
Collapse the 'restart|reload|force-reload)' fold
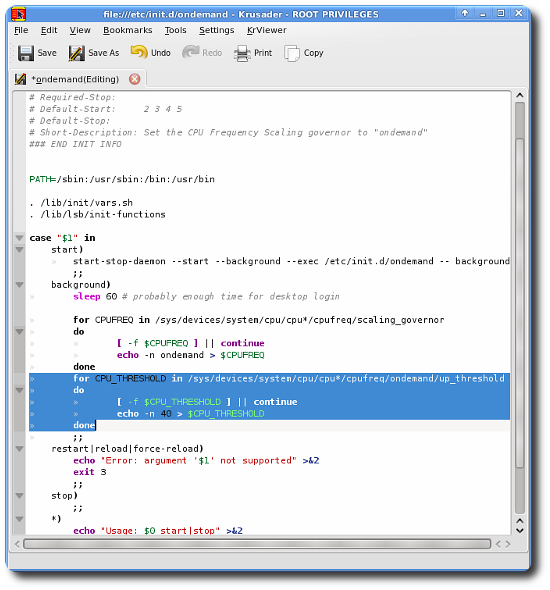20,449
